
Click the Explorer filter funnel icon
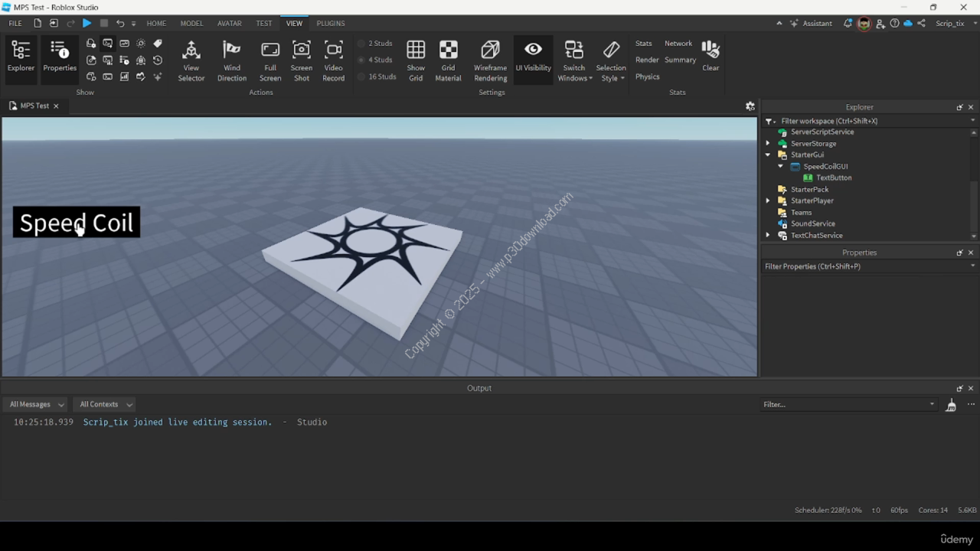pyautogui.click(x=769, y=121)
